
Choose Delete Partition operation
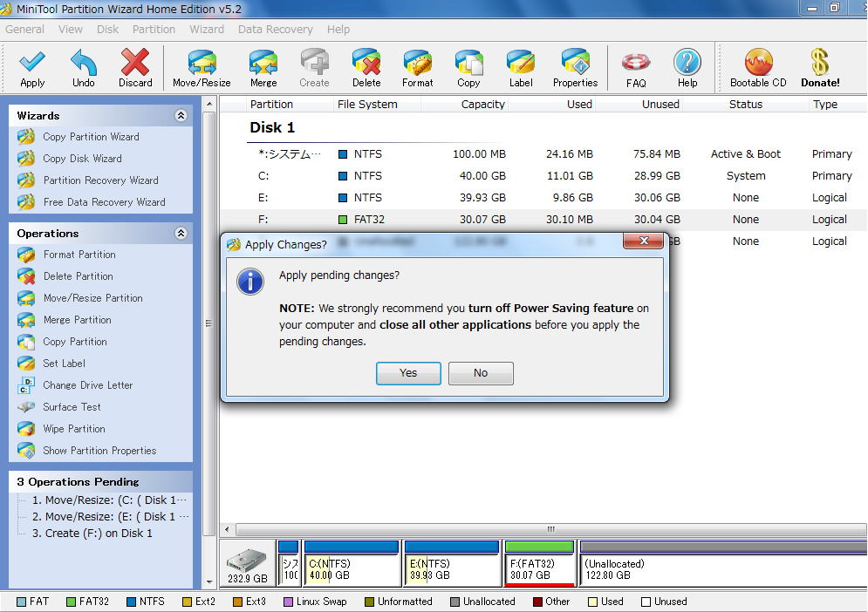(78, 276)
